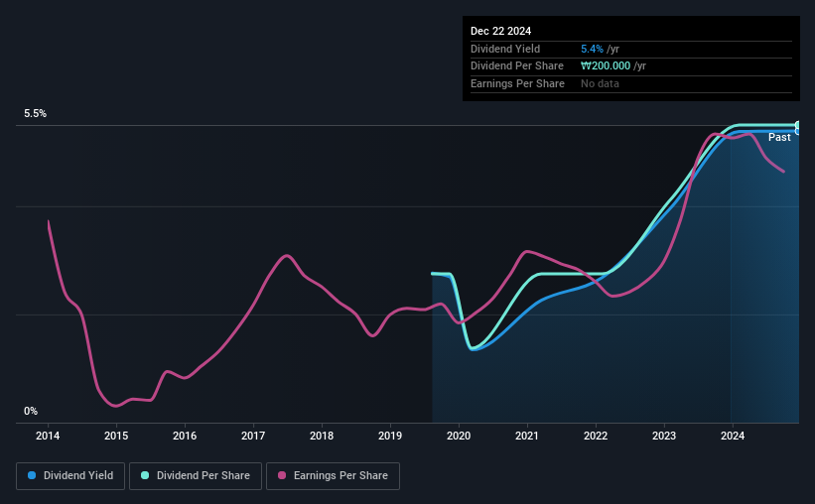Select the 2024 label on the x-axis
This screenshot has height=504, width=815.
pos(733,436)
